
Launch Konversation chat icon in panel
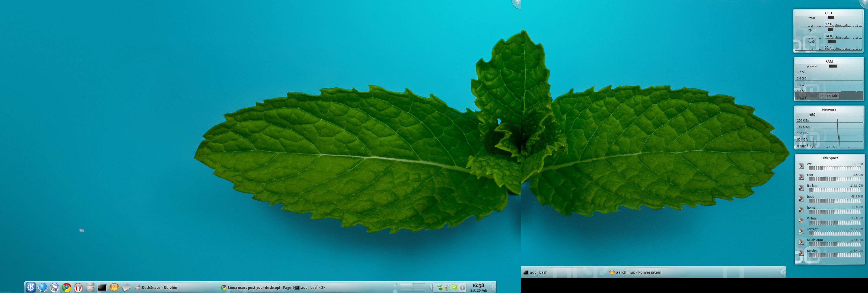pos(114,287)
